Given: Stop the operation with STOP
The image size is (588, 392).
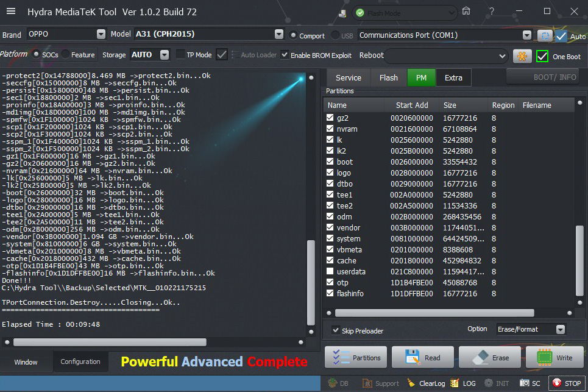Looking at the screenshot, I should pyautogui.click(x=567, y=383).
